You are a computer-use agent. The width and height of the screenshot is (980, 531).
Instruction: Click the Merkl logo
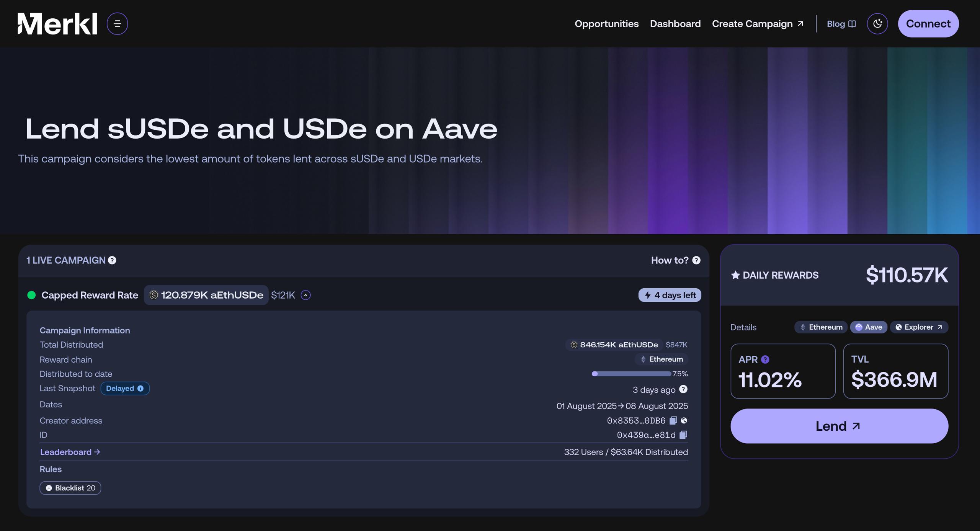(x=57, y=24)
